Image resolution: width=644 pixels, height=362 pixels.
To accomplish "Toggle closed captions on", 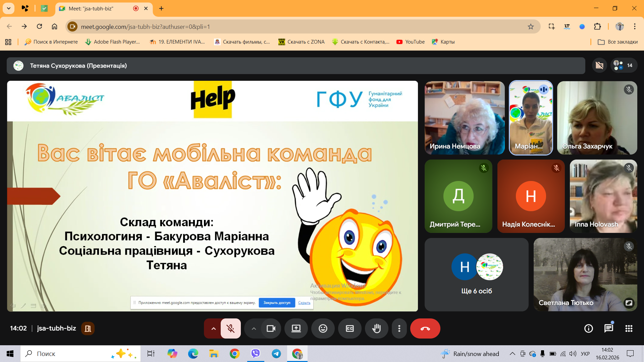I will pyautogui.click(x=350, y=328).
